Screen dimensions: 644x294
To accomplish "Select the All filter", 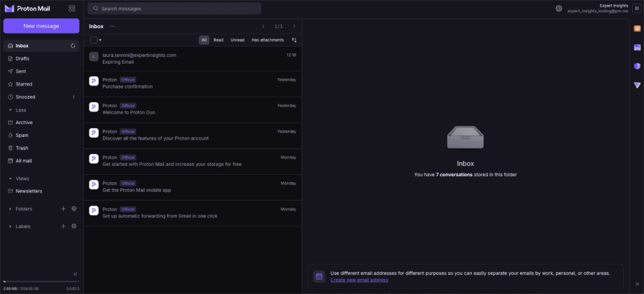I will click(x=204, y=40).
